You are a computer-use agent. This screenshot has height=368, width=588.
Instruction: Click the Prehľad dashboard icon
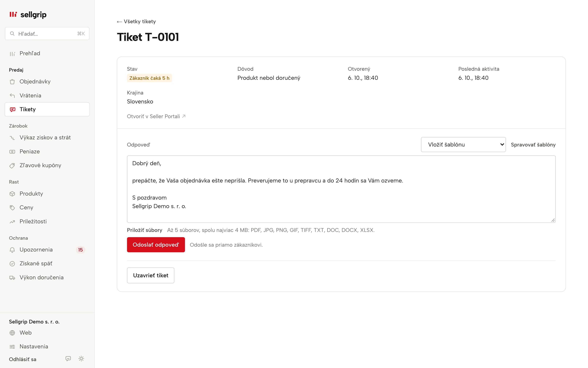[x=12, y=54]
